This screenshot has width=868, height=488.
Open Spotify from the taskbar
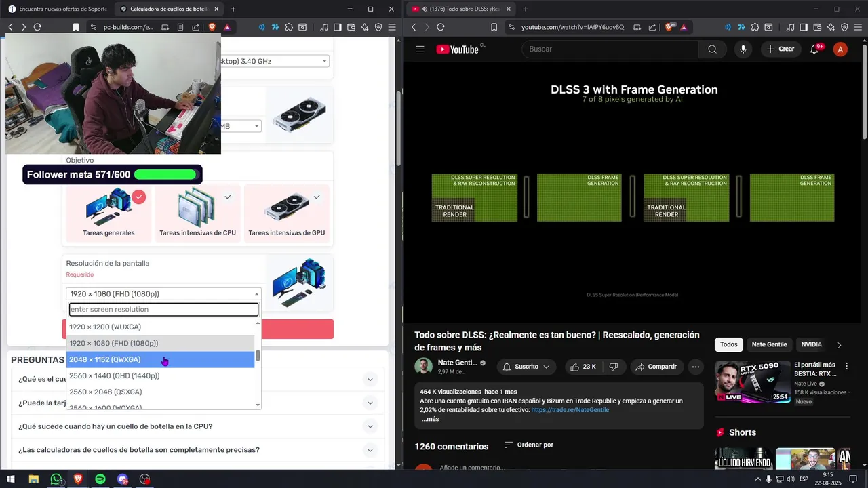tap(100, 479)
